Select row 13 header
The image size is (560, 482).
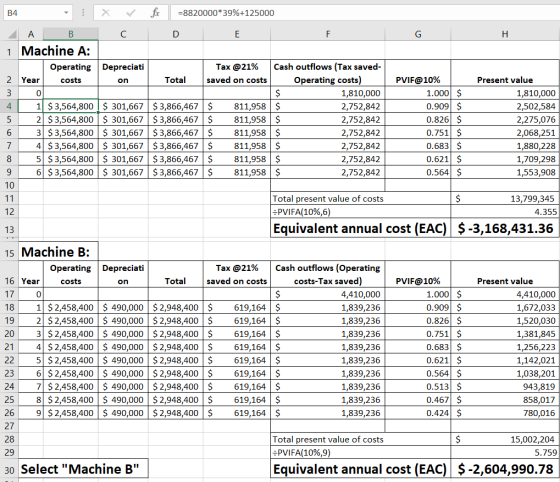(9, 229)
